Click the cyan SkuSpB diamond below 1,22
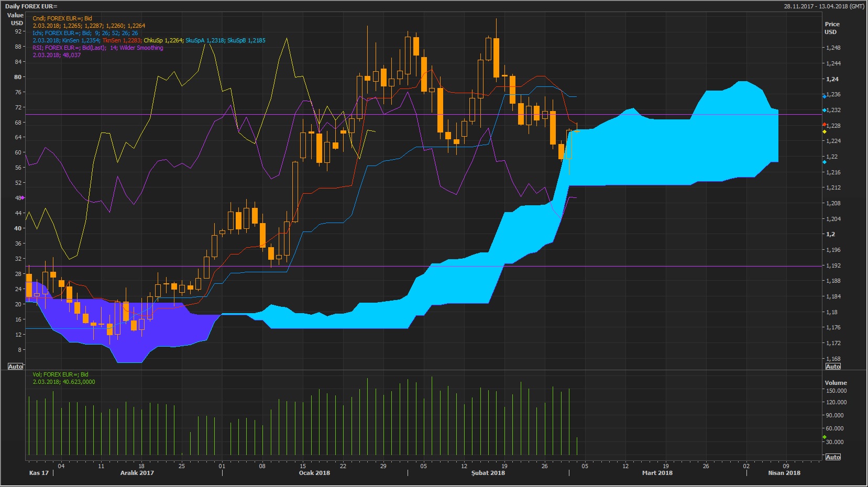Viewport: 868px width, 487px height. (825, 162)
